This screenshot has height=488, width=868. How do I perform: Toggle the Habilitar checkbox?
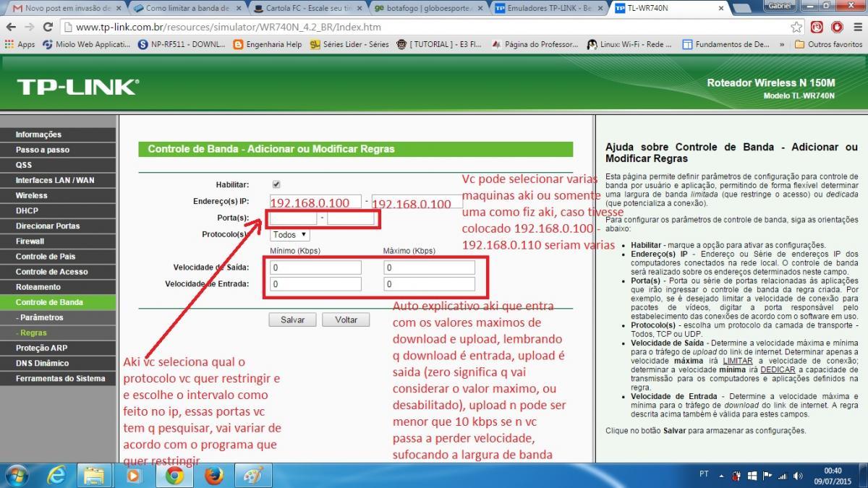(x=276, y=184)
